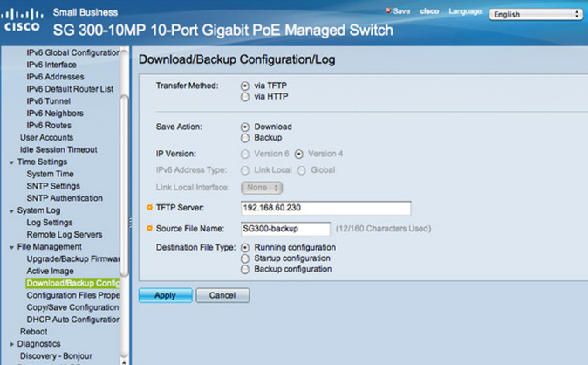Open IPv6 Tunnel page
Image resolution: width=588 pixels, height=365 pixels.
pos(48,101)
